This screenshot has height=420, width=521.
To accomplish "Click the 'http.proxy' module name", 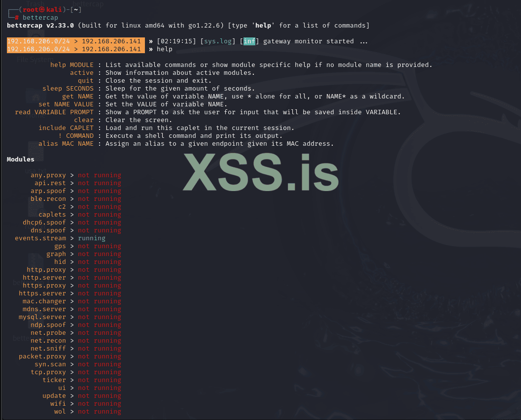I will tap(46, 270).
